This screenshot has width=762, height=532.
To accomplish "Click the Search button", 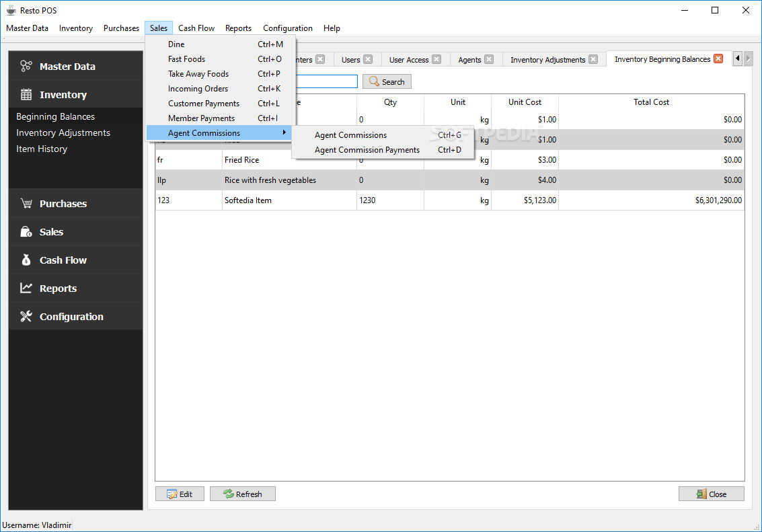I will click(387, 81).
